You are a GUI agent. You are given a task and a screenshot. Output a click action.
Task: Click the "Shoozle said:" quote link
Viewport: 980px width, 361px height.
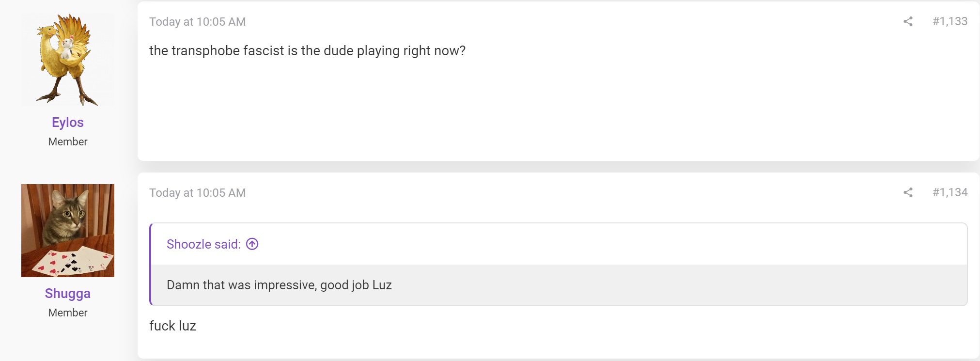(203, 244)
